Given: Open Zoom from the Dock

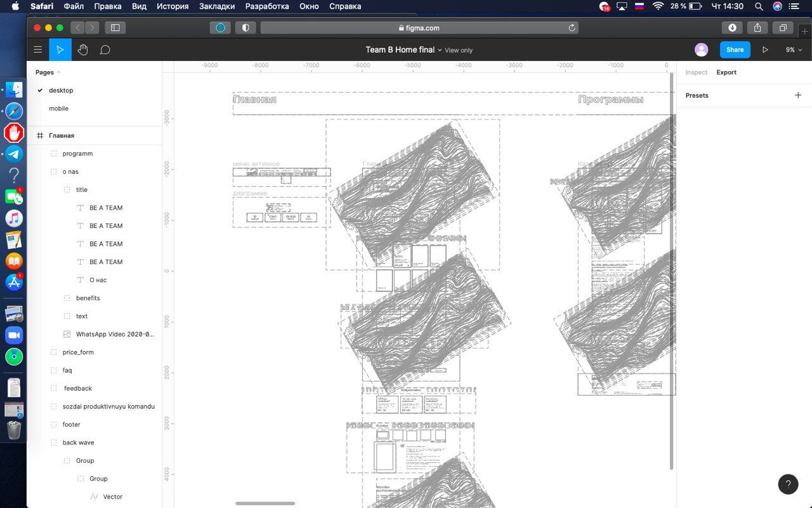Looking at the screenshot, I should [x=14, y=335].
